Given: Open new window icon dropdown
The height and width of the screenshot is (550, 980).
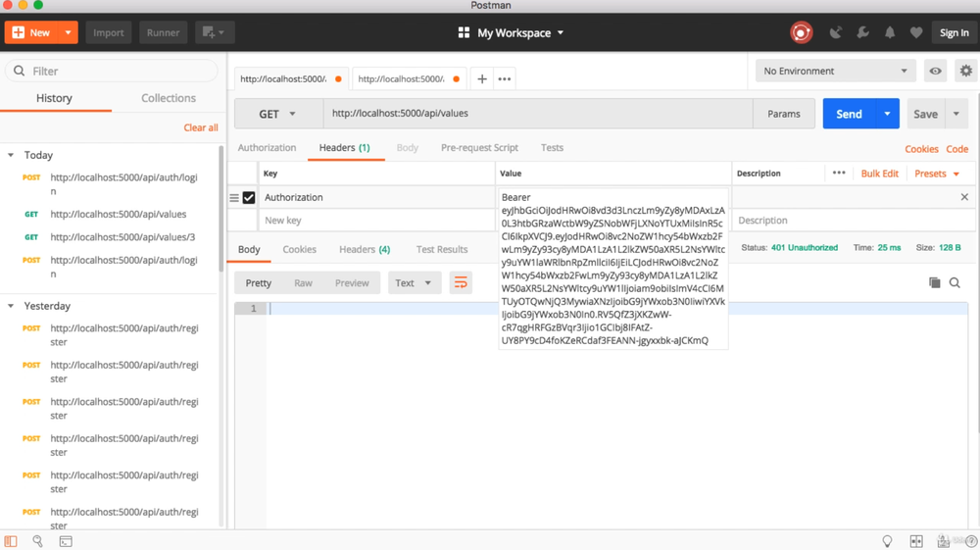Looking at the screenshot, I should click(x=215, y=32).
